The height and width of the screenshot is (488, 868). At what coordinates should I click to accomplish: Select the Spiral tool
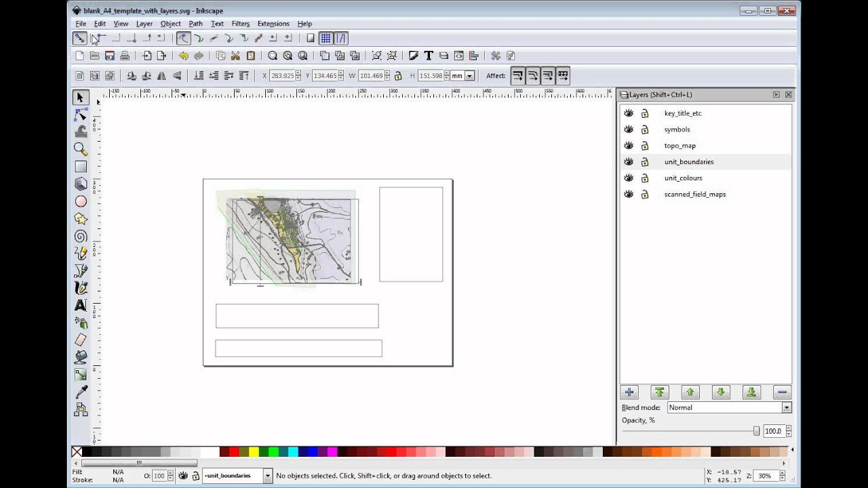click(x=81, y=236)
